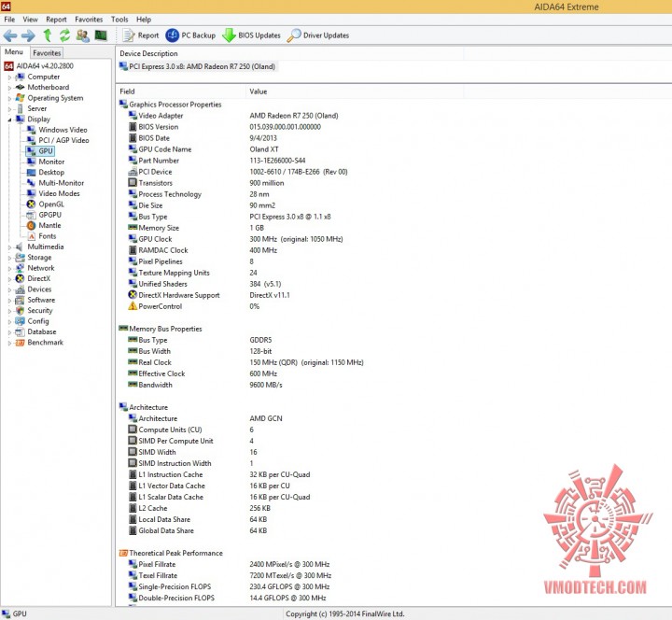
Task: Expand the Motherboard tree node
Action: pos(9,88)
